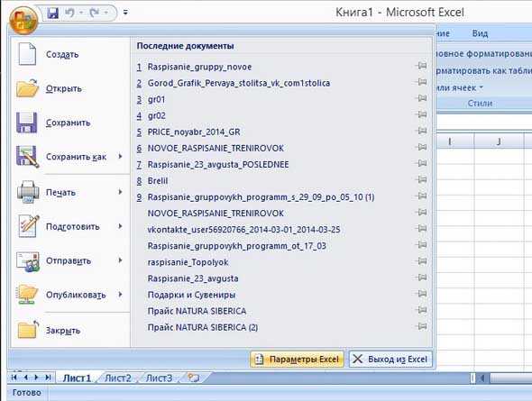Click the Выход из Excel button
This screenshot has width=532, height=401.
390,359
